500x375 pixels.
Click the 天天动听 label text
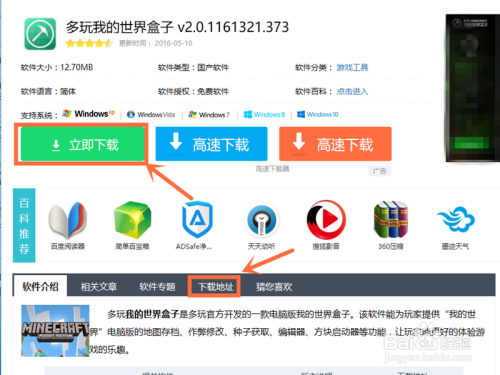tap(261, 246)
